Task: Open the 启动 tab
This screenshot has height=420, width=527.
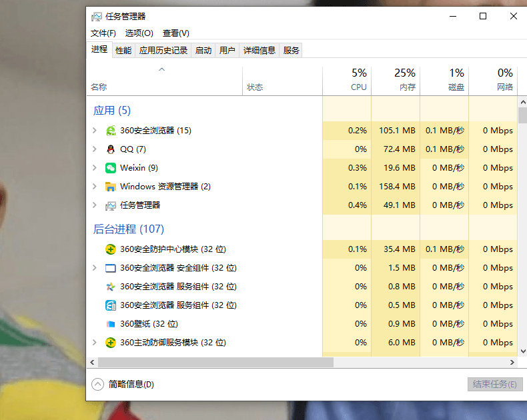Action: [203, 51]
